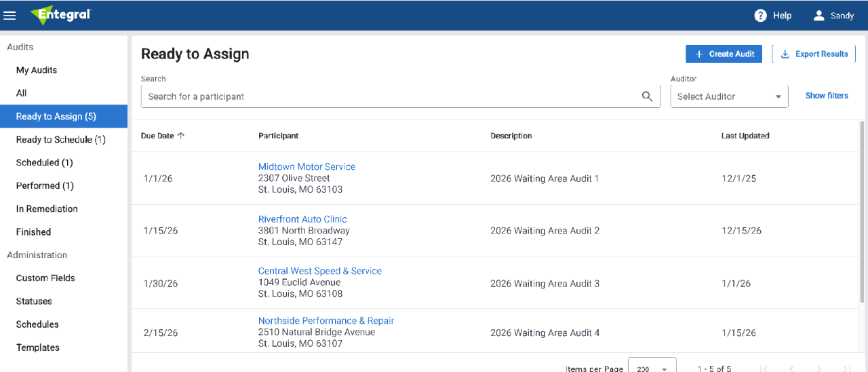Select My Audits in sidebar
The image size is (868, 372).
(37, 70)
